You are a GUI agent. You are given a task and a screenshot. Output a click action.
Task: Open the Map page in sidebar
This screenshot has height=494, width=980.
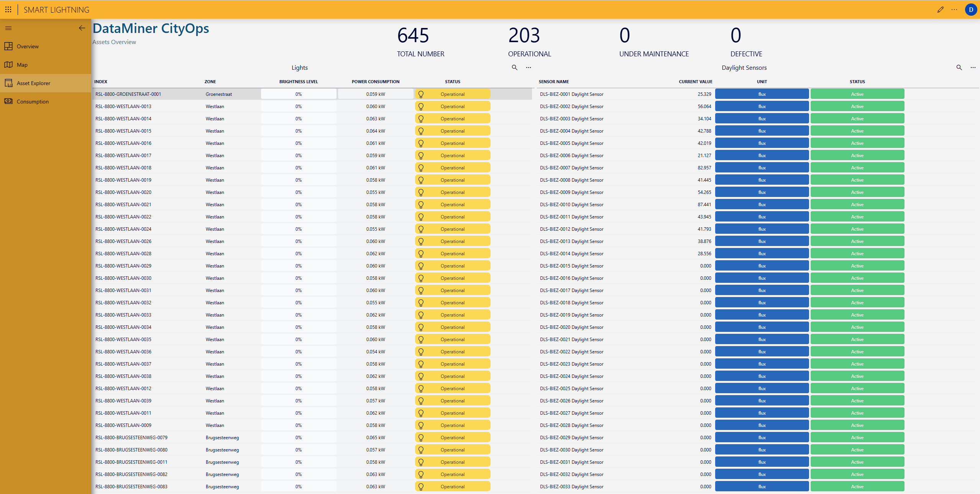point(22,65)
